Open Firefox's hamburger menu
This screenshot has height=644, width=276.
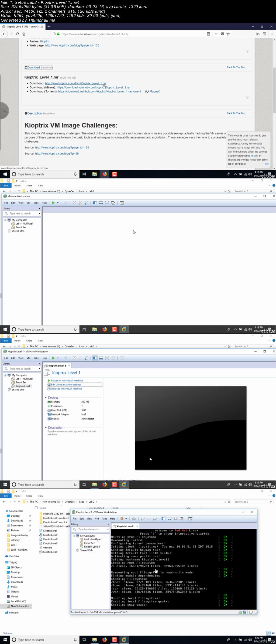[x=272, y=34]
